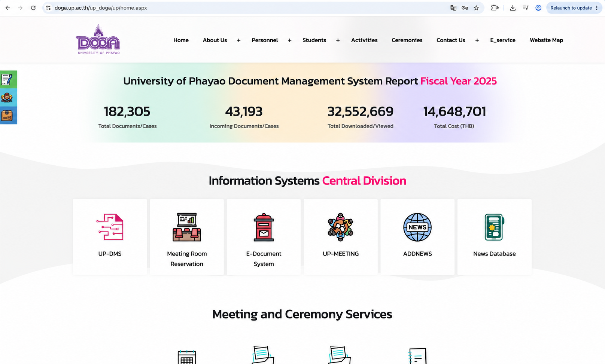
Task: Click the orange archive box side tab icon
Action: pyautogui.click(x=7, y=115)
